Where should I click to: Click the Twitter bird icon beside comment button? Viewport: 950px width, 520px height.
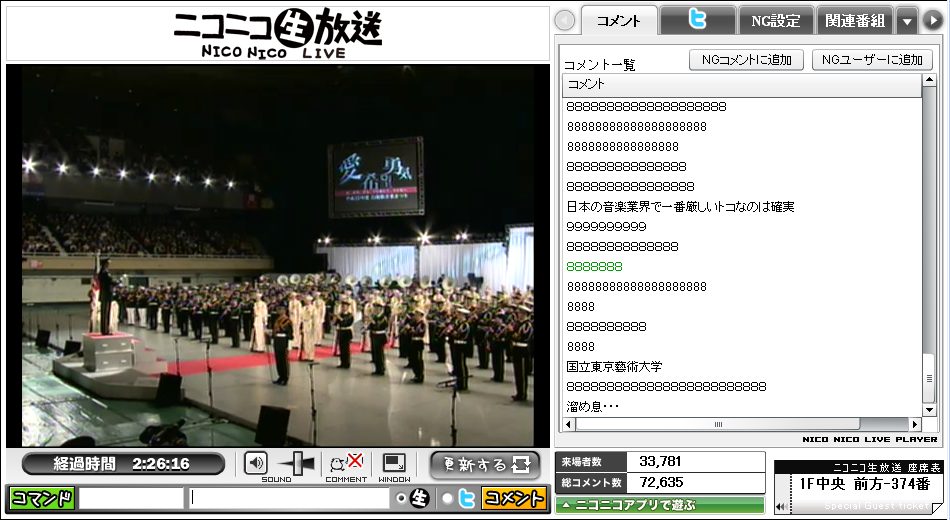tap(466, 498)
